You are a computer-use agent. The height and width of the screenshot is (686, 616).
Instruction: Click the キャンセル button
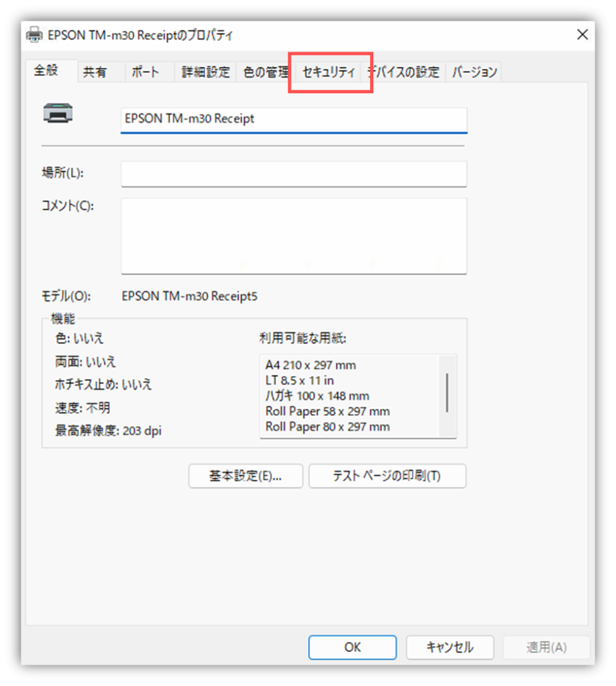click(x=450, y=647)
